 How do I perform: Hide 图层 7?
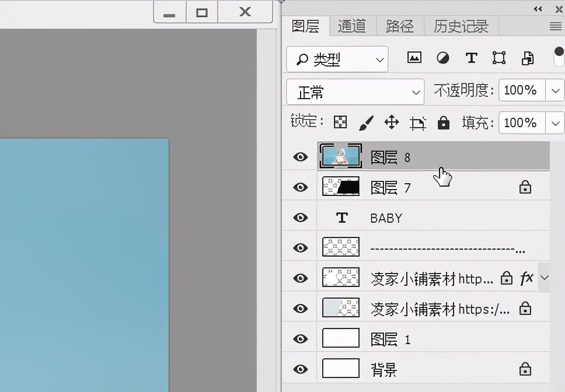(x=299, y=187)
